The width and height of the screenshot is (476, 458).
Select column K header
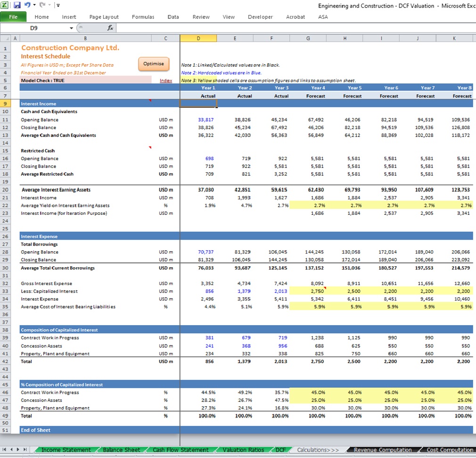click(454, 38)
